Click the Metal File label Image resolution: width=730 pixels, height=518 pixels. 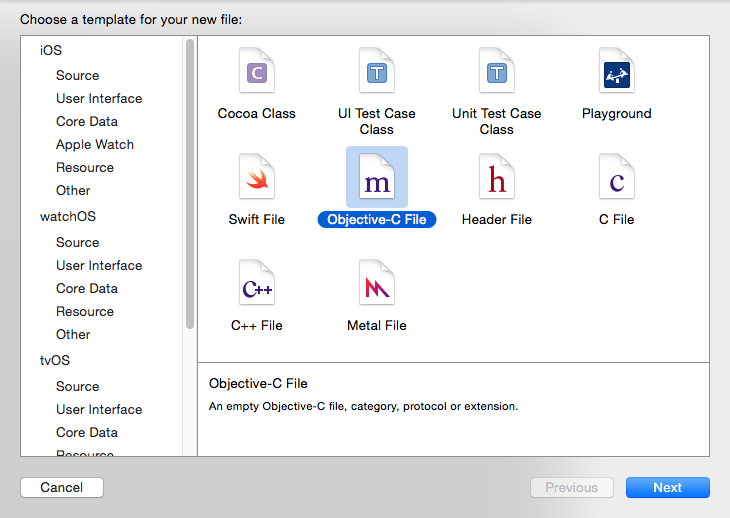377,325
